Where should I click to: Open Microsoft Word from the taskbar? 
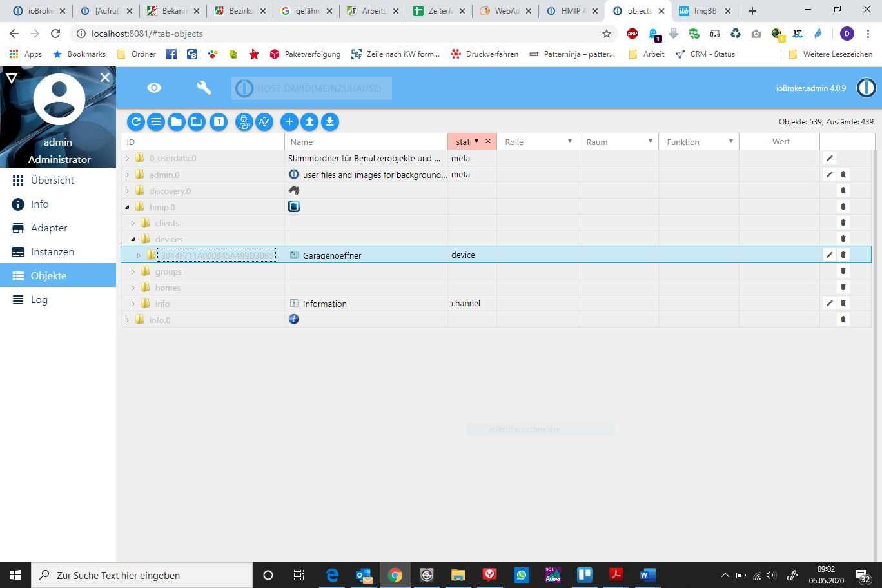(647, 575)
